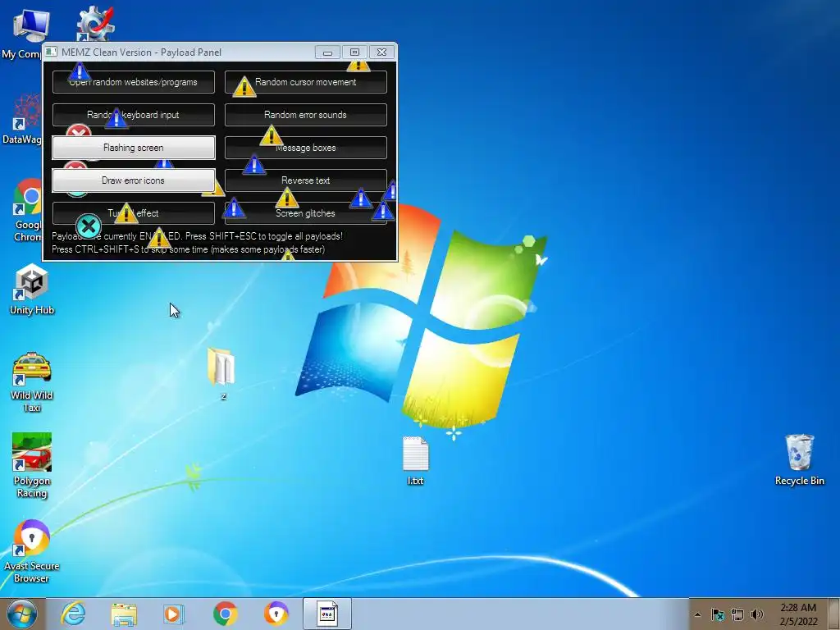Toggle the Draw error icons payload
The width and height of the screenshot is (840, 630).
134,180
